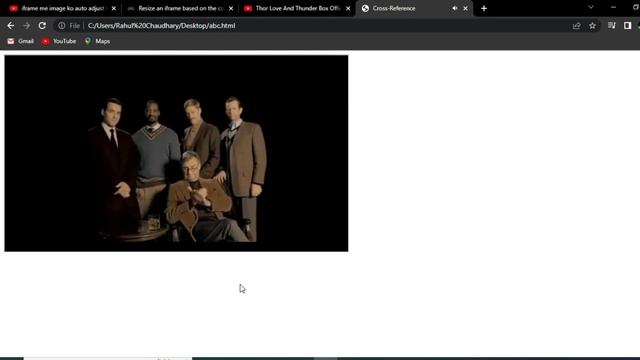
Task: Bookmark this page with the star icon
Action: (592, 26)
